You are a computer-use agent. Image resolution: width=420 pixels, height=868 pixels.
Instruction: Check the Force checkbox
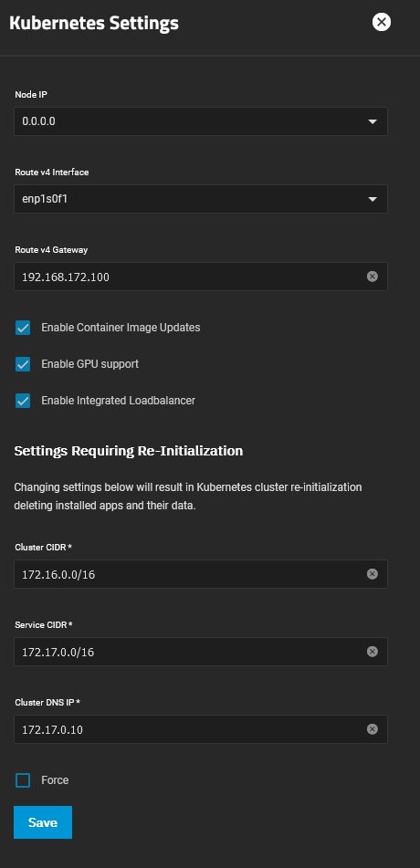[23, 780]
